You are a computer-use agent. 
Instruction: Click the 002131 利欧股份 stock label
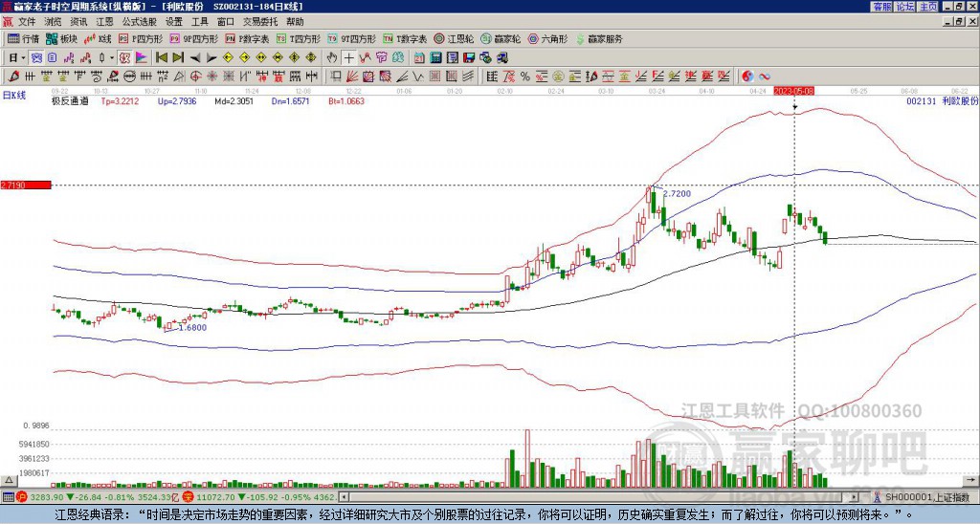point(942,100)
